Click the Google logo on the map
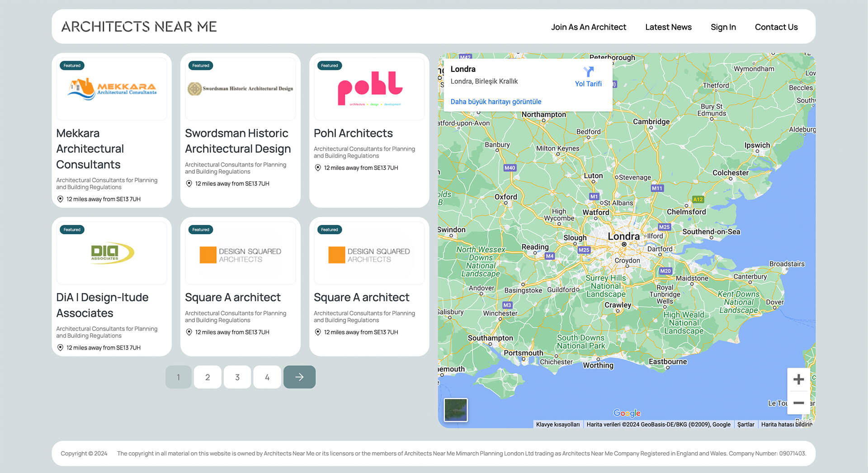 pyautogui.click(x=627, y=413)
